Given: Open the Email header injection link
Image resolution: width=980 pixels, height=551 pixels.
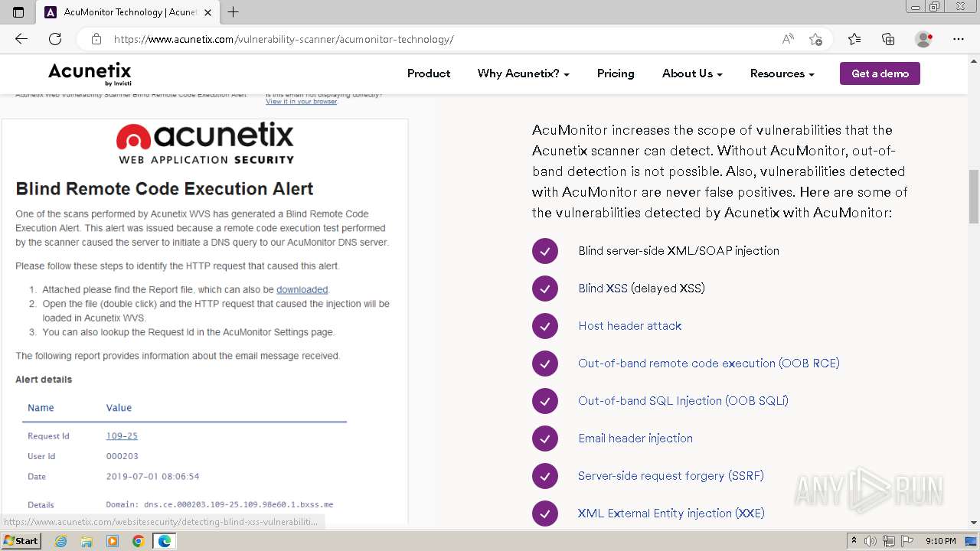Looking at the screenshot, I should (635, 439).
